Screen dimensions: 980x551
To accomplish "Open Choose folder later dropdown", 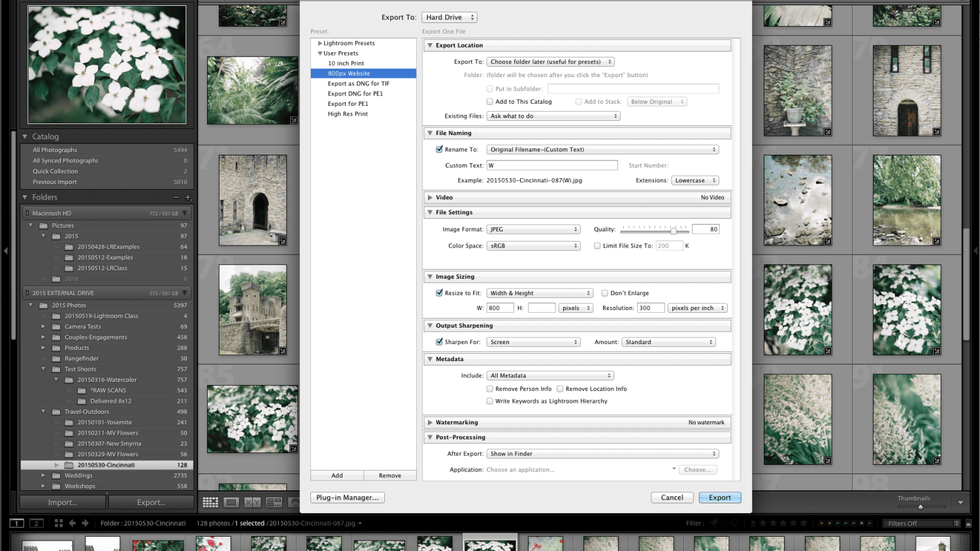I will pyautogui.click(x=551, y=62).
